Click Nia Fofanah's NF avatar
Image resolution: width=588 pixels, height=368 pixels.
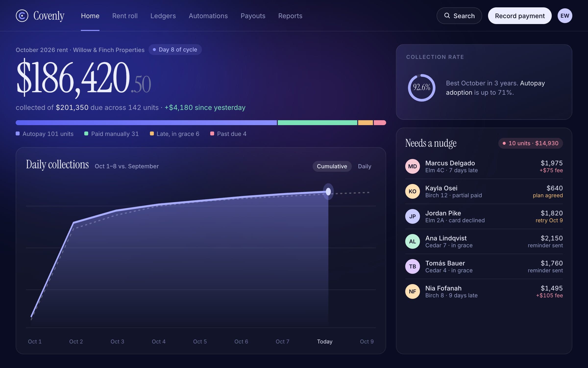coord(412,291)
